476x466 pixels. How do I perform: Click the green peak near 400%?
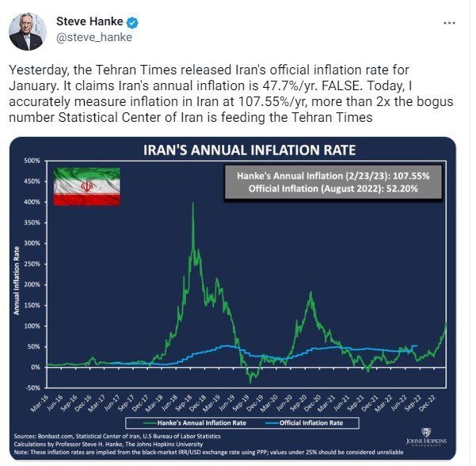(193, 206)
